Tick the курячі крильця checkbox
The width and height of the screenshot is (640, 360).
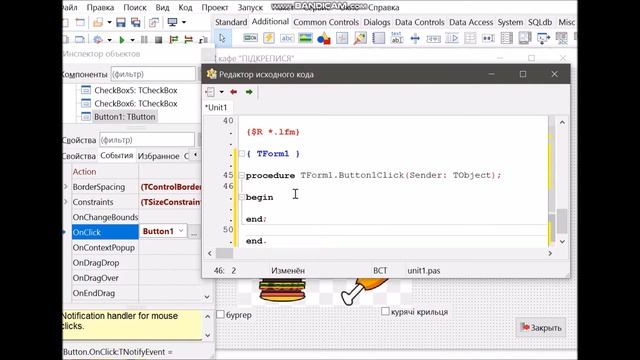[385, 311]
